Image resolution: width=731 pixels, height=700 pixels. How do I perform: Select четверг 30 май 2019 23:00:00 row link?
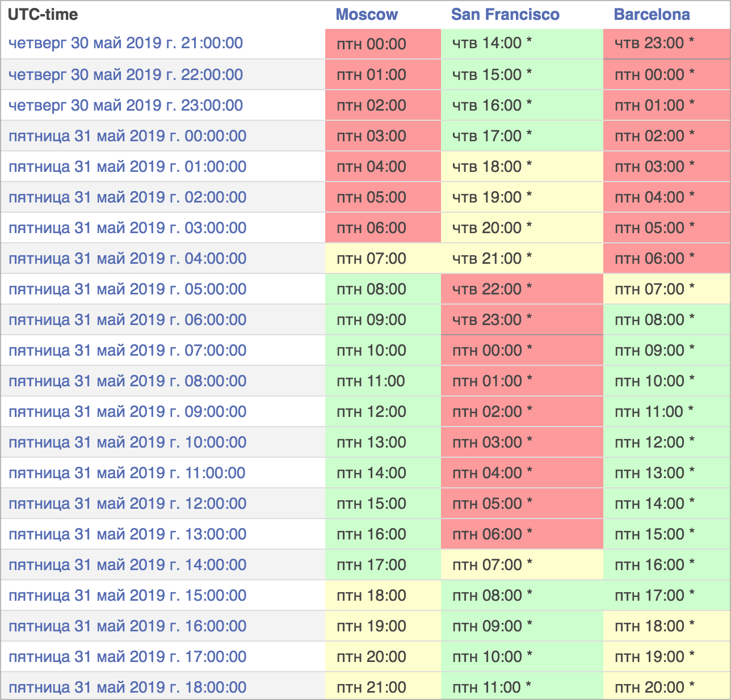tap(125, 106)
